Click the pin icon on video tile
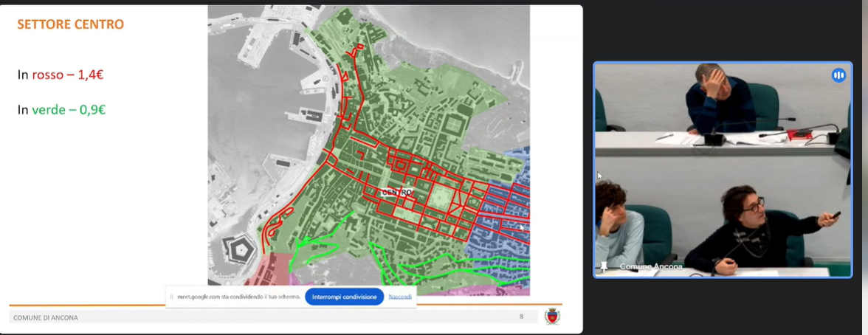Image resolution: width=868 pixels, height=335 pixels. coord(604,266)
